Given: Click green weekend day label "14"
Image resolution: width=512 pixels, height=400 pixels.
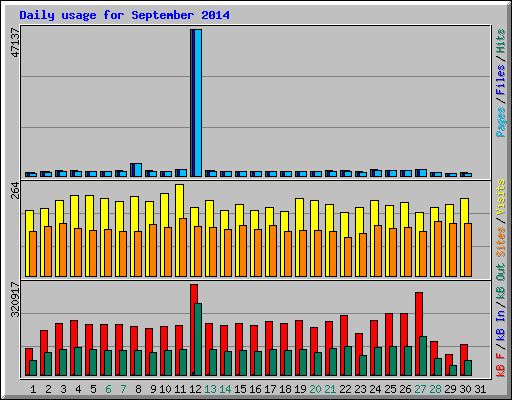Looking at the screenshot, I should (x=225, y=389).
